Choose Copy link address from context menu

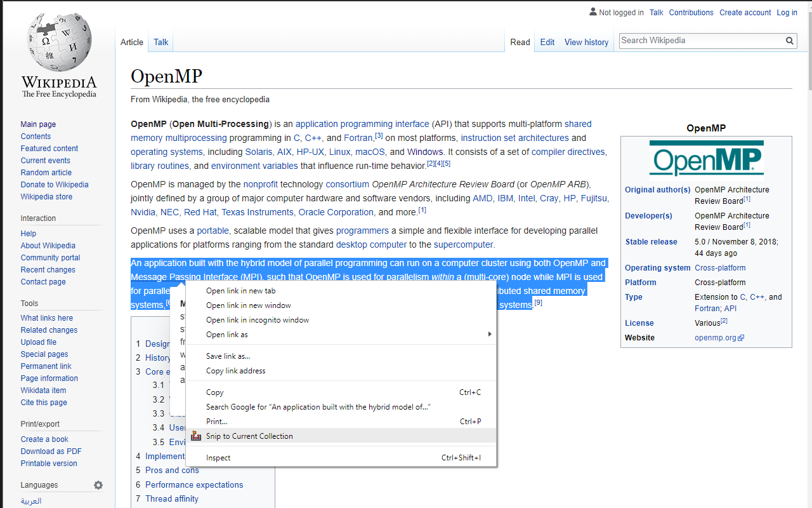click(x=237, y=370)
